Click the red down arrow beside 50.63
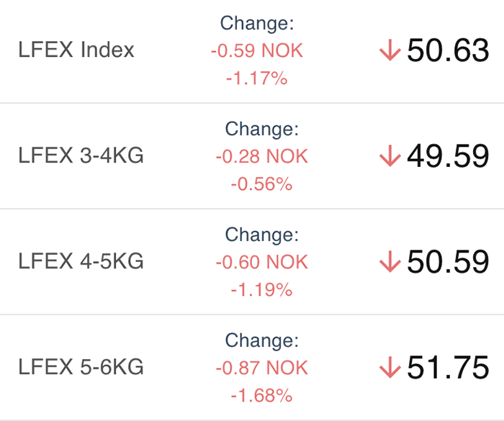 click(x=390, y=50)
